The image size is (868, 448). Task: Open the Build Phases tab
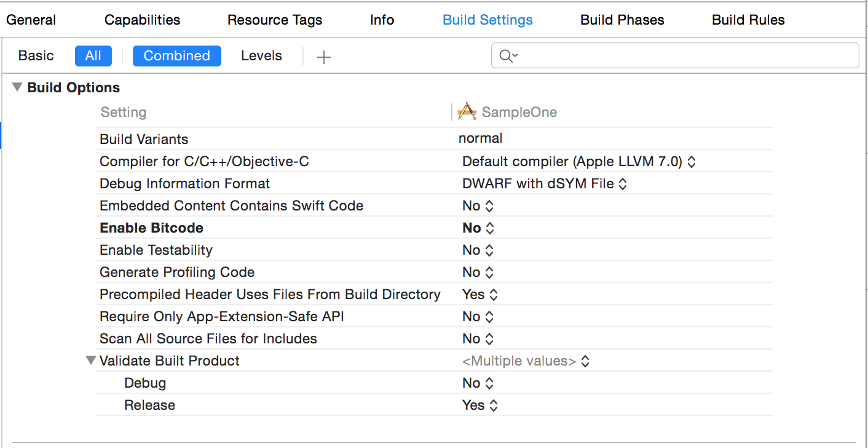[622, 20]
